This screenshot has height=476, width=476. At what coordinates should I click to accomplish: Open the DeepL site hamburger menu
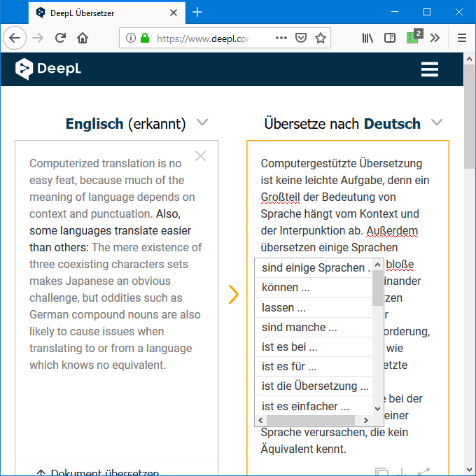pyautogui.click(x=430, y=69)
